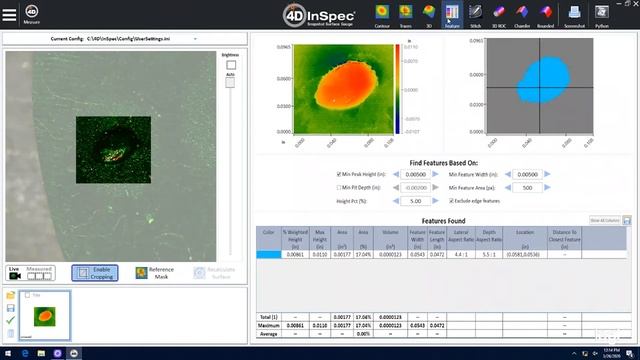Toggle the Min Pit Depth checkbox
Screen dimensions: 640x360
pos(339,188)
